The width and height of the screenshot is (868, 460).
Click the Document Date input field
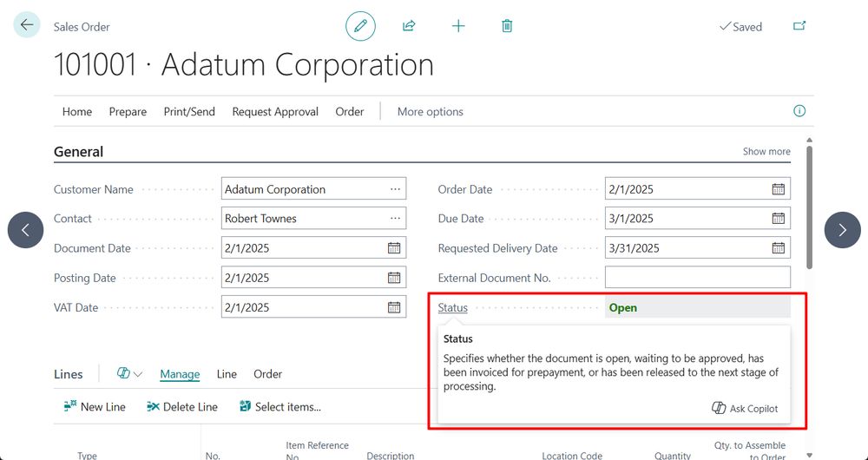click(313, 248)
